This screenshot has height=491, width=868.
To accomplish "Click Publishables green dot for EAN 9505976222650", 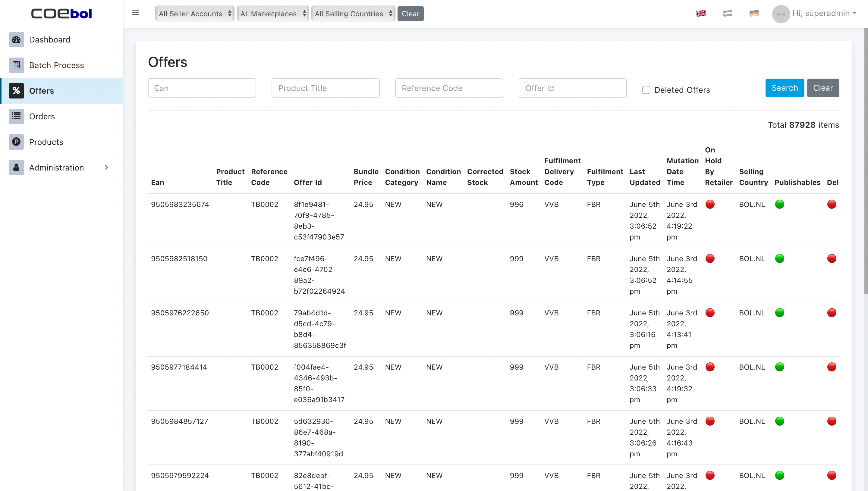I will tap(779, 313).
